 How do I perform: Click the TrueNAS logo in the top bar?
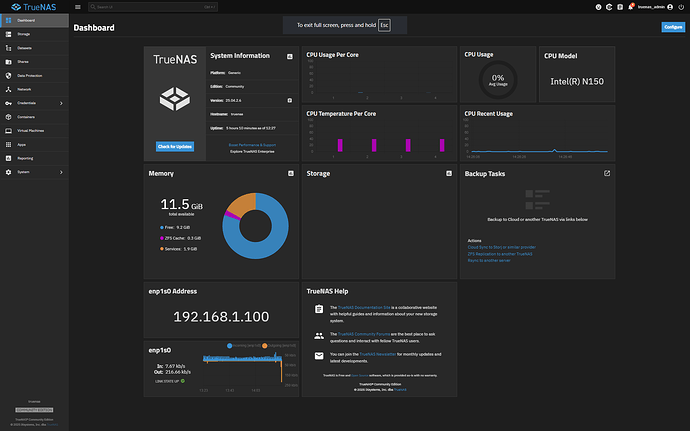pos(34,7)
